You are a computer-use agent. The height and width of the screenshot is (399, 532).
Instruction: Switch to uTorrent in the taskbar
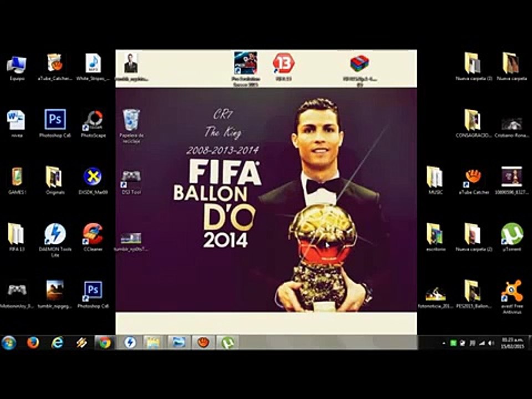click(228, 342)
